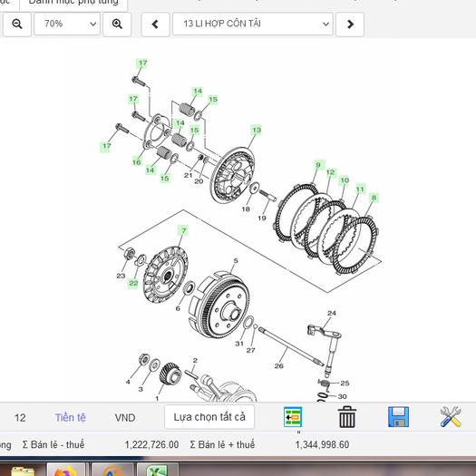The image size is (476, 476).
Task: Click the 'Tiền tệ' currency link
Action: (x=70, y=417)
